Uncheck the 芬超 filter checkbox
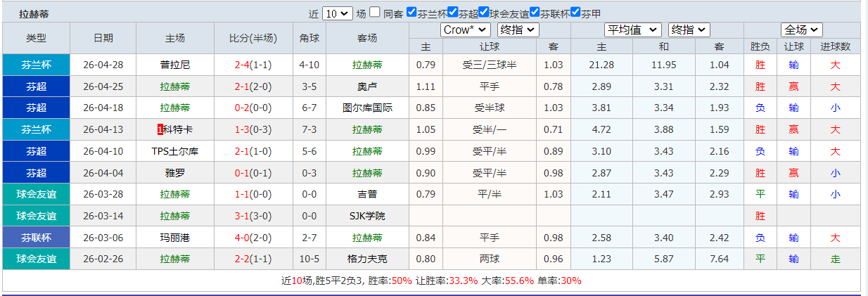This screenshot has height=296, width=868. (453, 12)
